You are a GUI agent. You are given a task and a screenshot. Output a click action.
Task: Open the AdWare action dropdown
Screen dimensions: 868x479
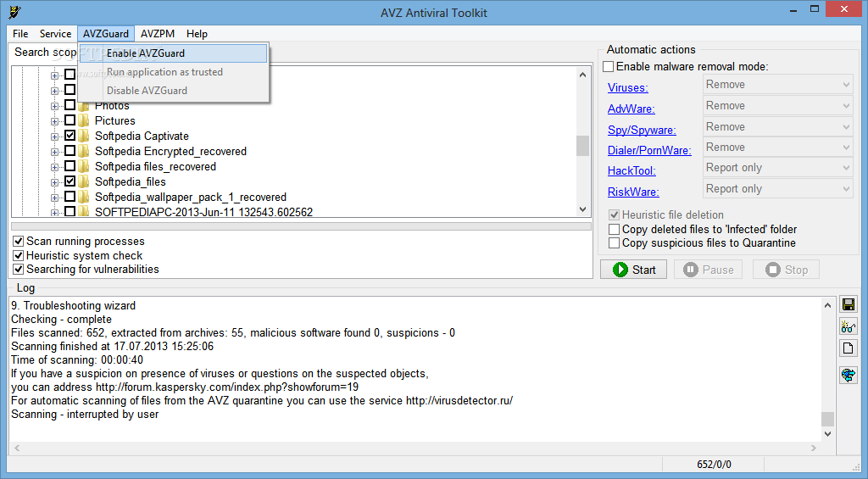[x=778, y=106]
